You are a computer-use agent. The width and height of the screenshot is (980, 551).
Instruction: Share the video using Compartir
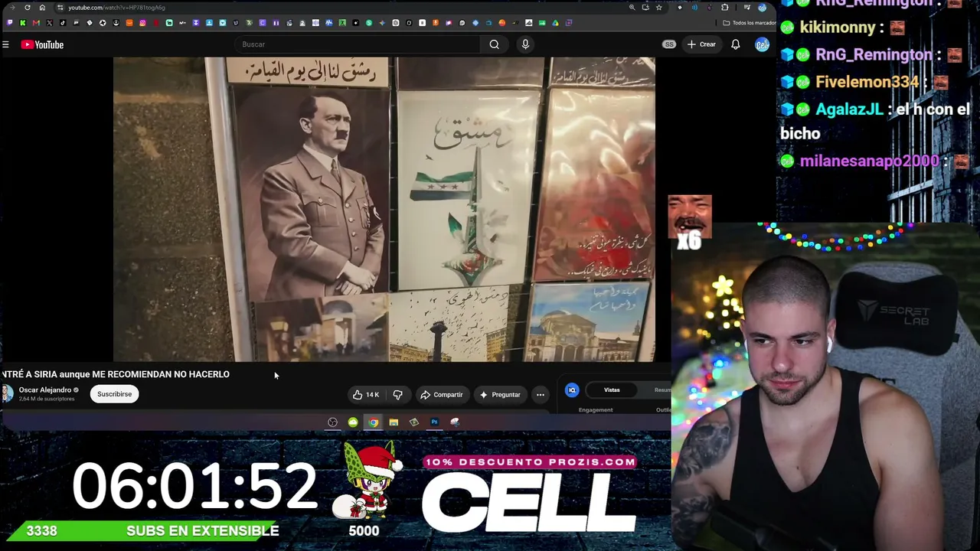point(442,395)
